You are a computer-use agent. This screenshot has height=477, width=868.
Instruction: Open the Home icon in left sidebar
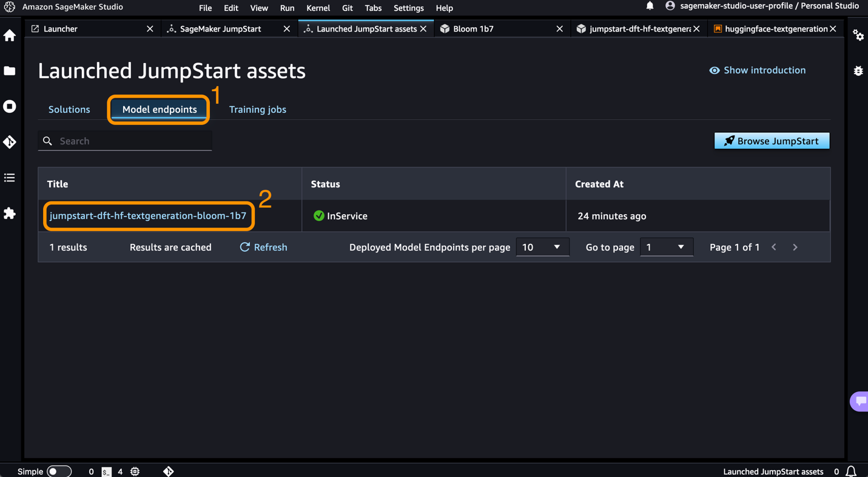point(10,36)
